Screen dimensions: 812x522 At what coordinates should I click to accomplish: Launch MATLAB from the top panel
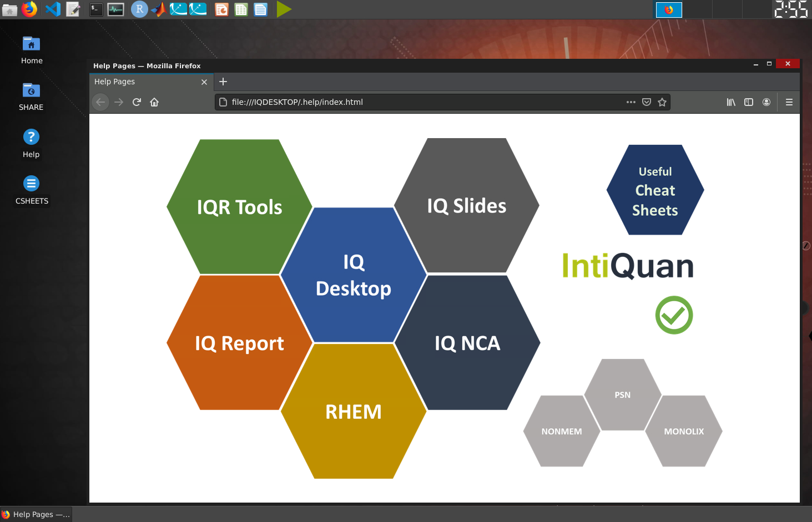(159, 9)
